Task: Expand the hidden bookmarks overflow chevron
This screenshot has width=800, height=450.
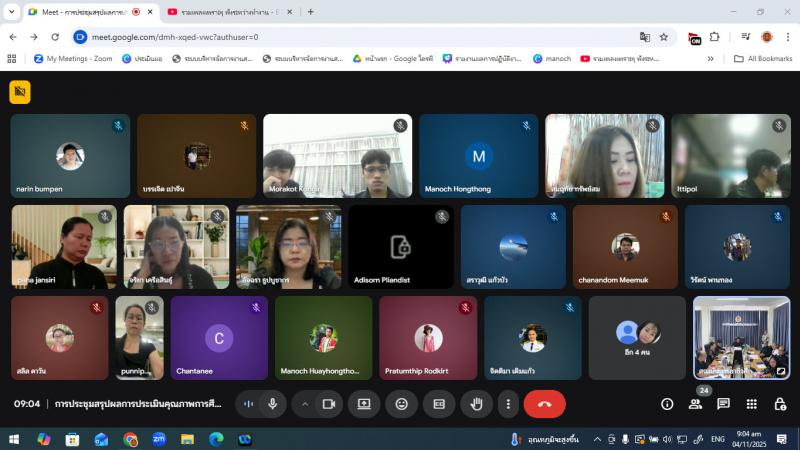Action: click(711, 59)
